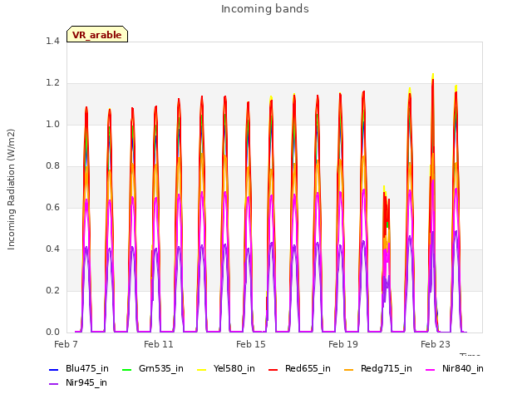
Task: Click the Grn535_in legend label
Action: coord(161,368)
